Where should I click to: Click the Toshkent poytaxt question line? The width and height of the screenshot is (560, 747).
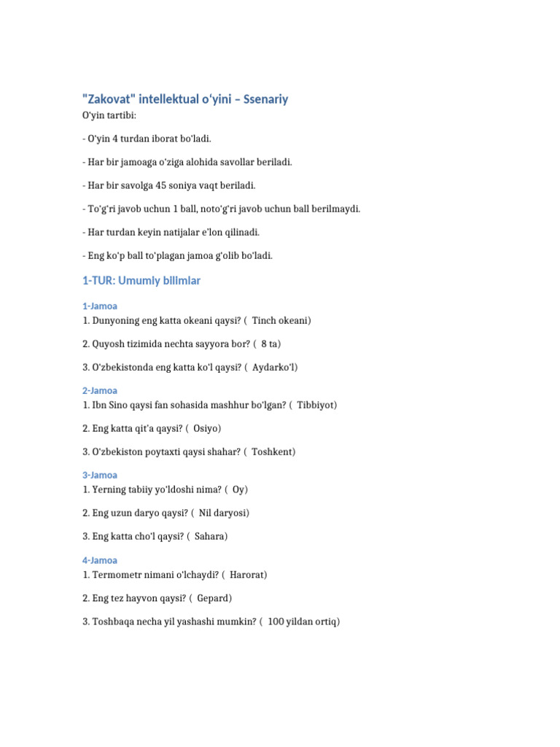(189, 452)
